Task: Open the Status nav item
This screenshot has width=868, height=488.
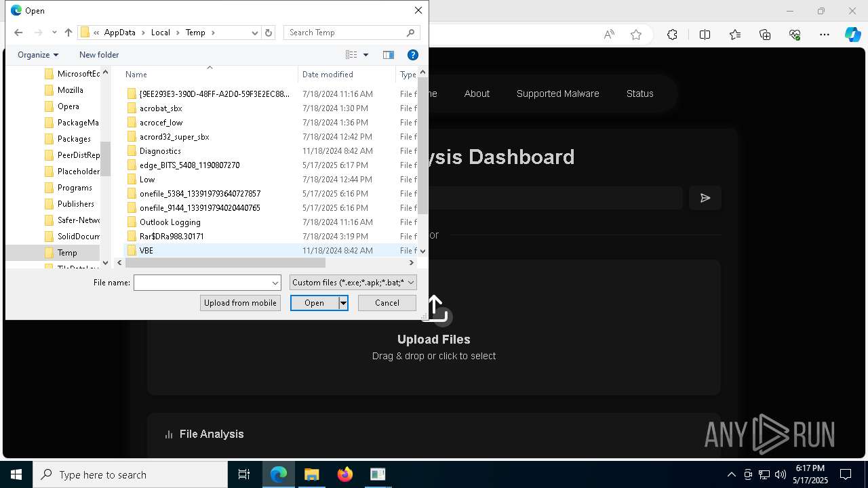Action: coord(639,94)
